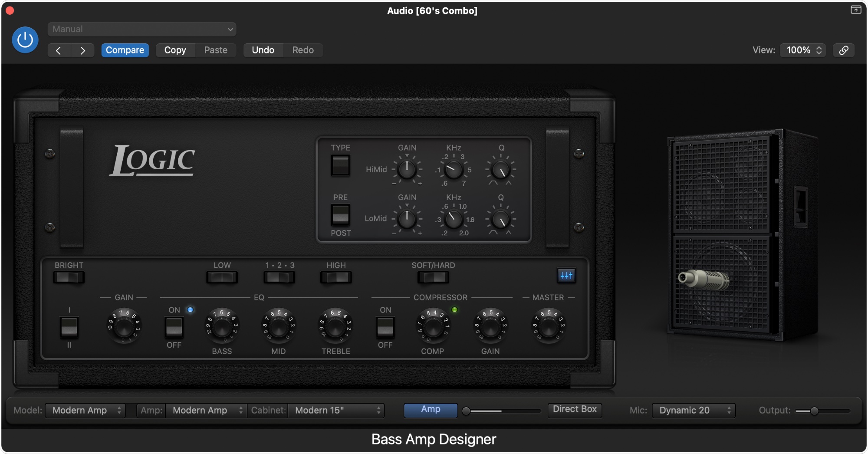Open the View 100% size menu
The width and height of the screenshot is (868, 454).
click(x=803, y=50)
